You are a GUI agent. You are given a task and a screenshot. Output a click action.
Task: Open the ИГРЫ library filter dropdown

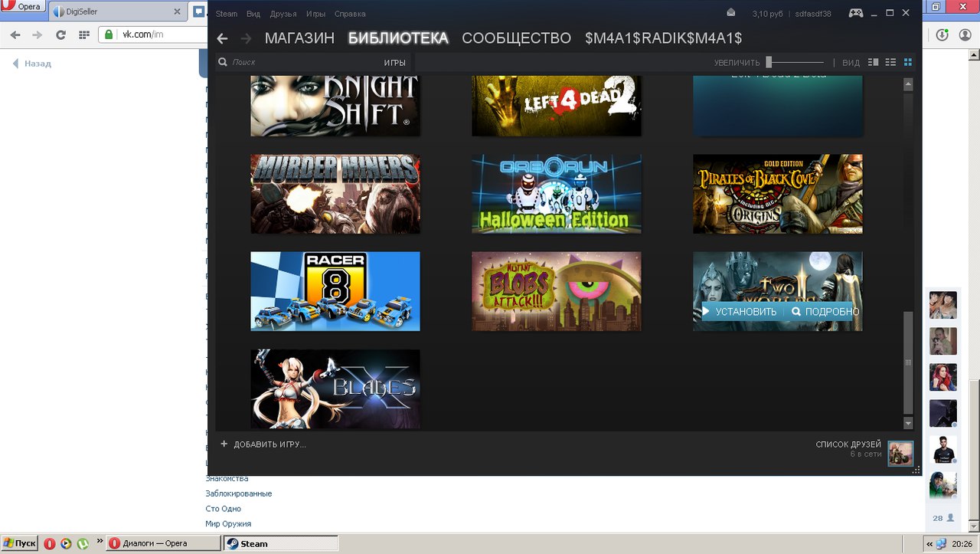[395, 62]
